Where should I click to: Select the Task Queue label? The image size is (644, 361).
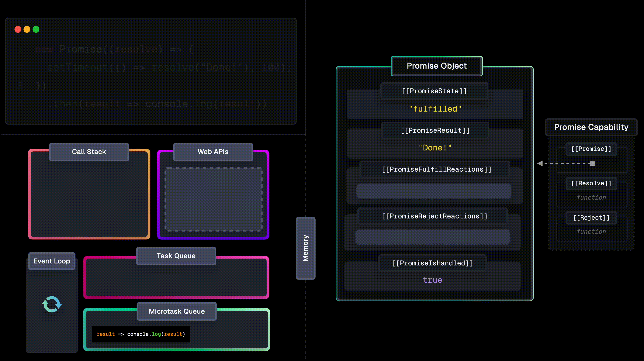tap(176, 256)
